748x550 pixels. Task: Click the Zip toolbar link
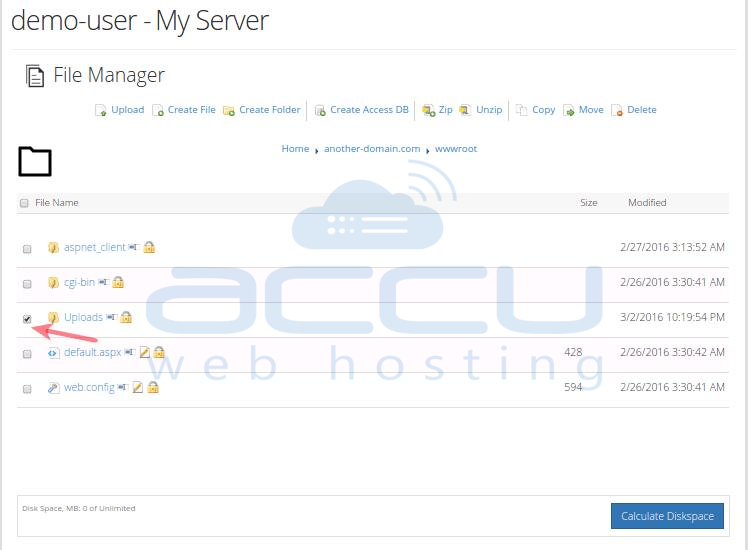445,110
